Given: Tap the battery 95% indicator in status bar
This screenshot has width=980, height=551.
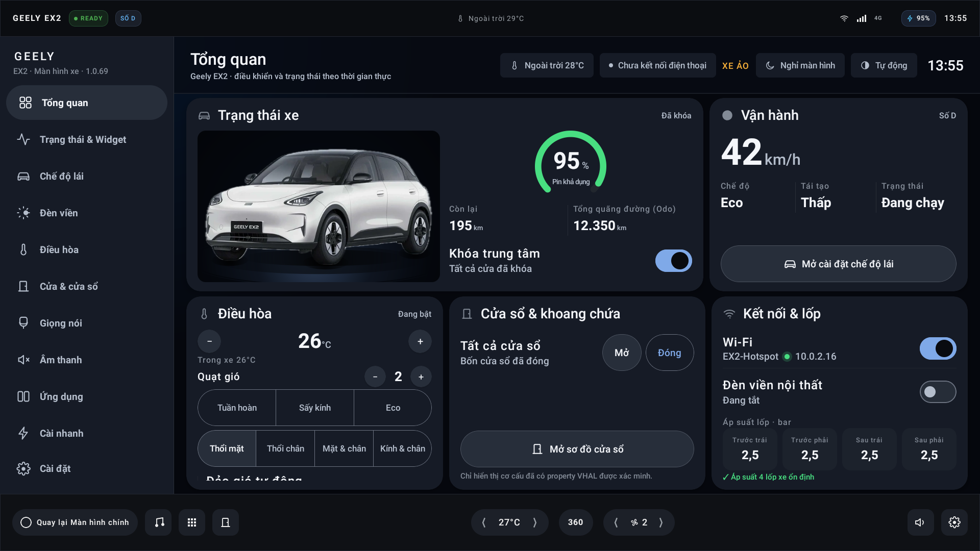Looking at the screenshot, I should click(x=918, y=18).
